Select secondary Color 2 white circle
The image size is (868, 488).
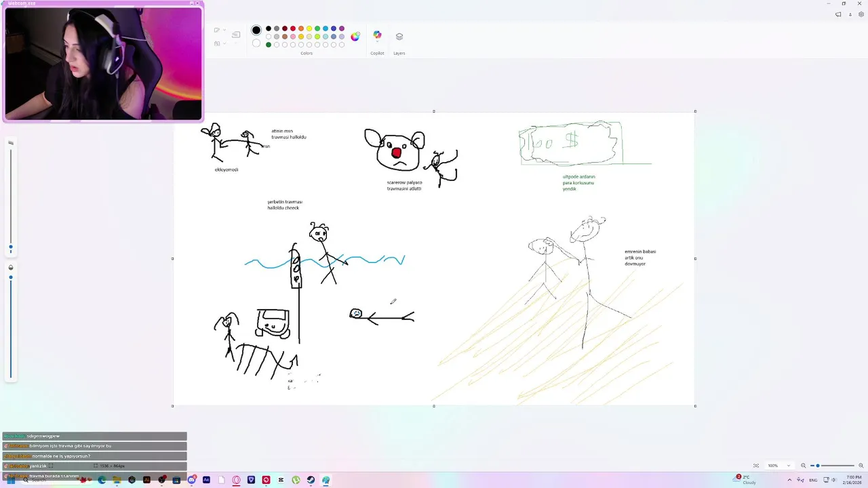tap(256, 43)
